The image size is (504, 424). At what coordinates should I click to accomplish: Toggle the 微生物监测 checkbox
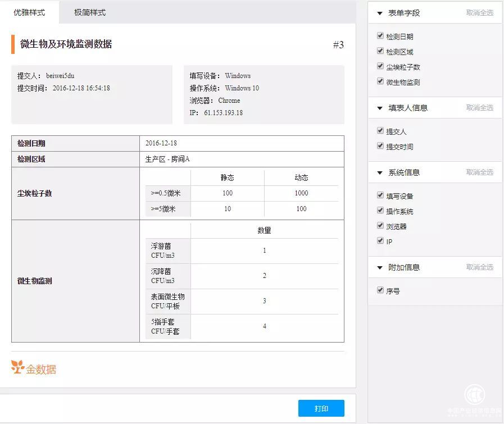point(380,81)
